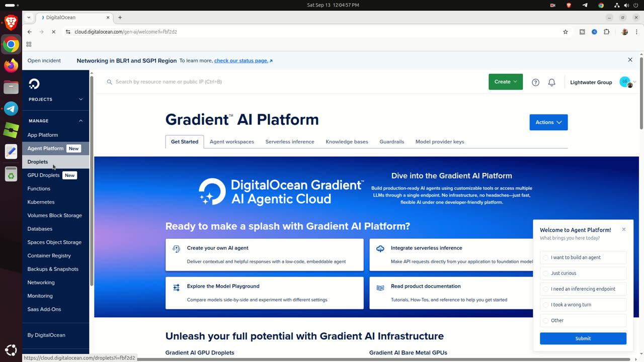Open the Files manager dock icon

pos(11,87)
